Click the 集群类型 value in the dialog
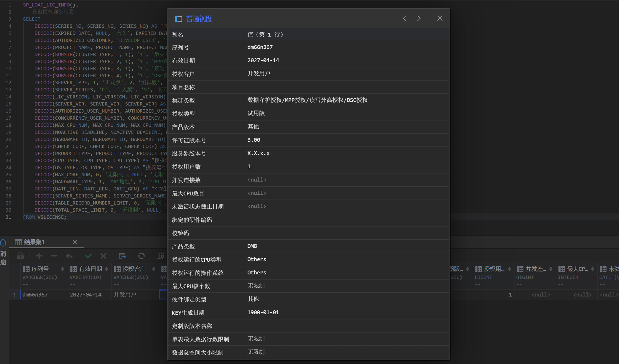619x364 pixels. coord(307,100)
